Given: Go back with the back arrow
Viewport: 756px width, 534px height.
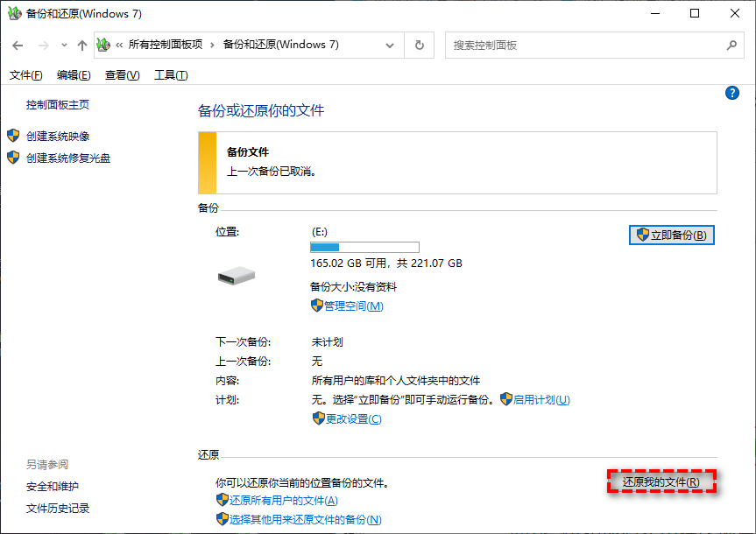Looking at the screenshot, I should pyautogui.click(x=18, y=46).
